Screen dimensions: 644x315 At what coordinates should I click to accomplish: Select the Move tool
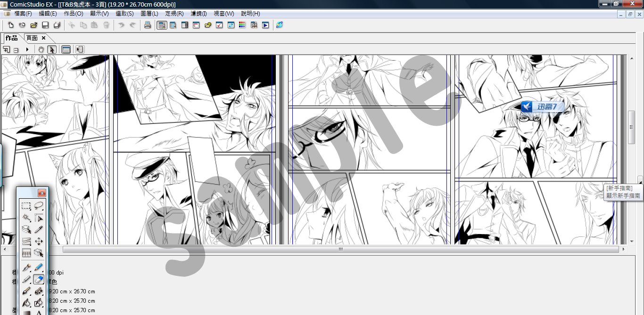[x=39, y=242]
